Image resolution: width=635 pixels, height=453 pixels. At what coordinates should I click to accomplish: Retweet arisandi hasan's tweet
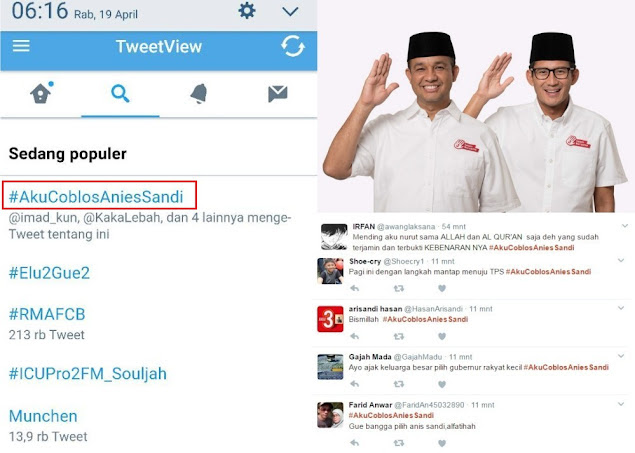pyautogui.click(x=399, y=336)
